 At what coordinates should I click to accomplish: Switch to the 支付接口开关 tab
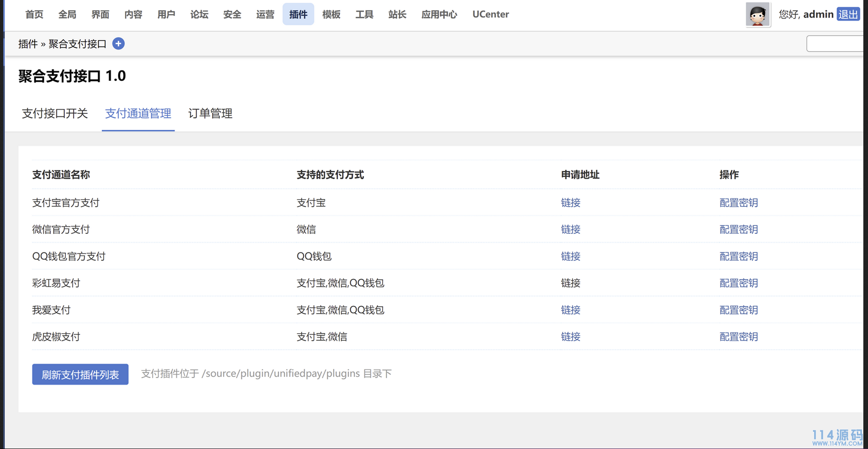[55, 113]
